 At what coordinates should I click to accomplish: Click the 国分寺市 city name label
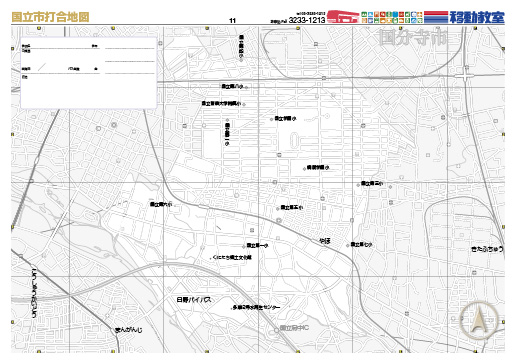(x=413, y=38)
